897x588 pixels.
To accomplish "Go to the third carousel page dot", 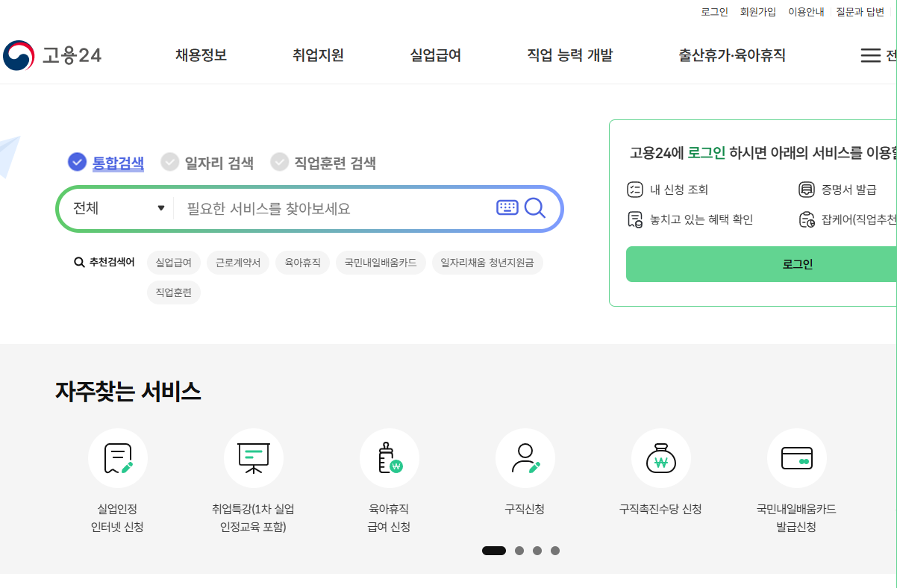I will pos(537,551).
